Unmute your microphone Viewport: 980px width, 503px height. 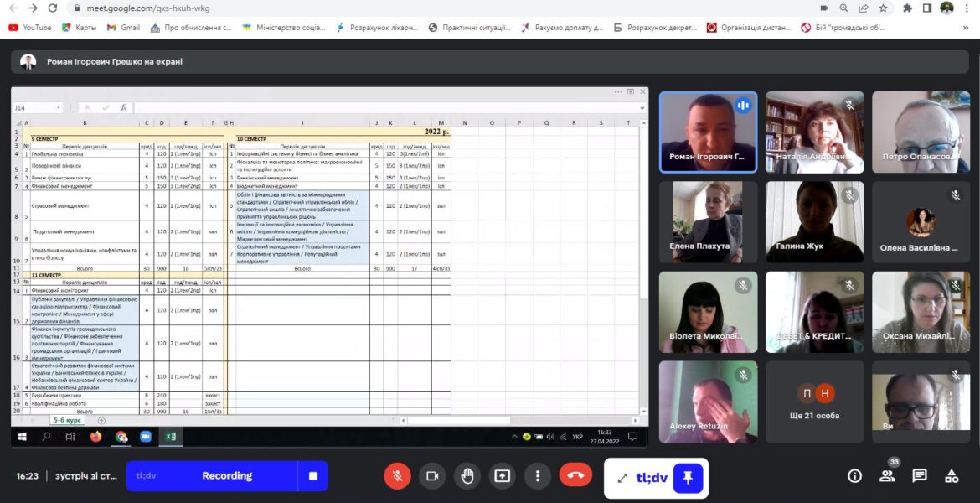click(397, 476)
